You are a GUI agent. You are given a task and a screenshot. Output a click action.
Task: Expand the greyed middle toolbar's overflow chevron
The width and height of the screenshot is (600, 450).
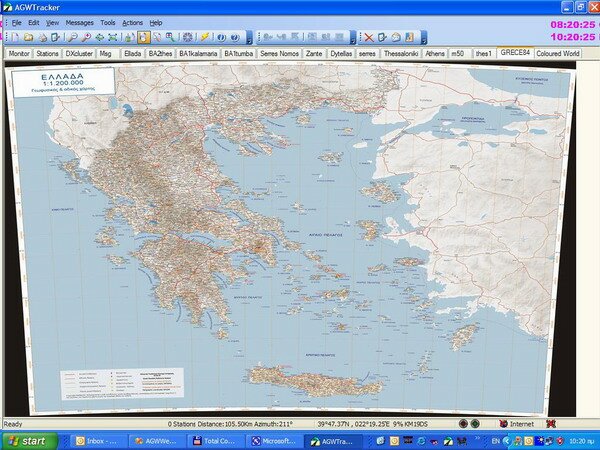tap(353, 38)
